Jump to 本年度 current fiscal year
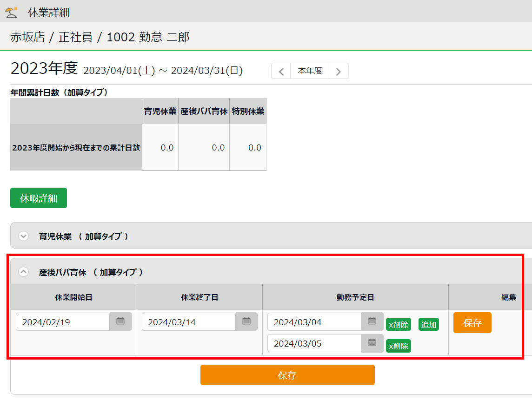This screenshot has height=400, width=532. (x=310, y=71)
